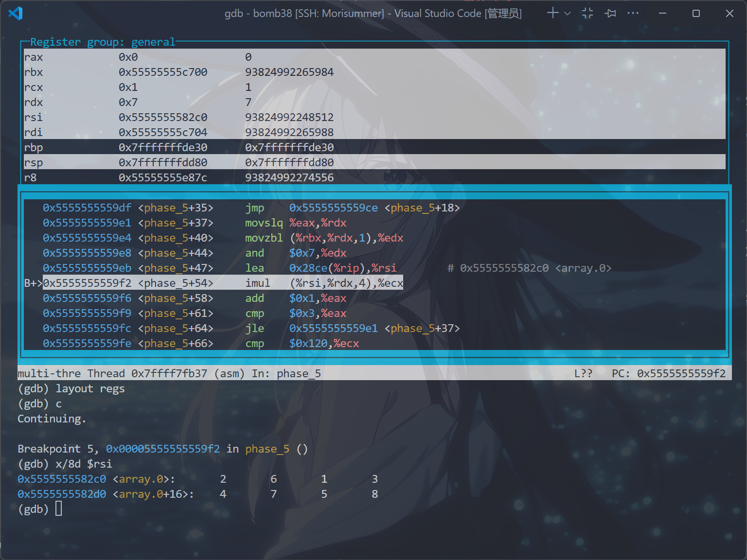This screenshot has width=747, height=560.
Task: Expand the new terminal launch profile dropdown
Action: click(567, 14)
